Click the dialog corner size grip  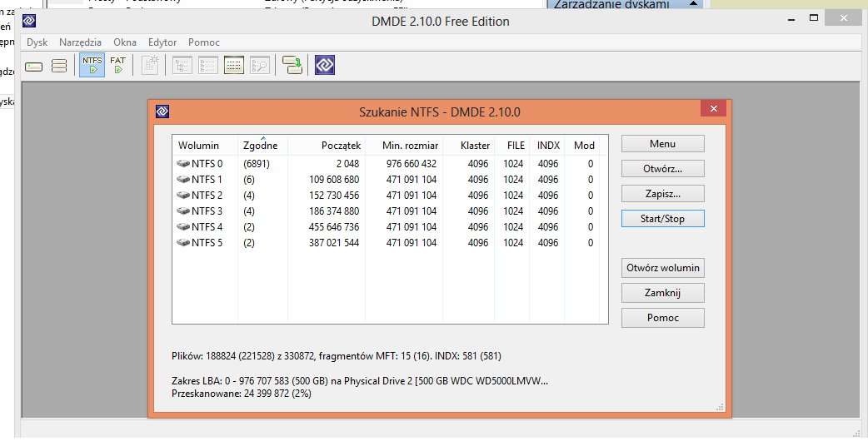click(x=720, y=407)
